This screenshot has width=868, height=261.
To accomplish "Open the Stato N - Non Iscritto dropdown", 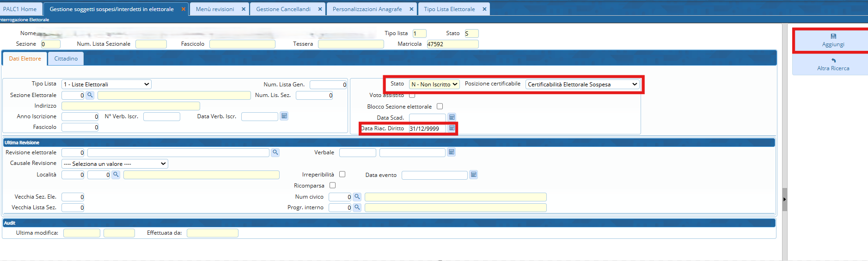I will point(434,84).
